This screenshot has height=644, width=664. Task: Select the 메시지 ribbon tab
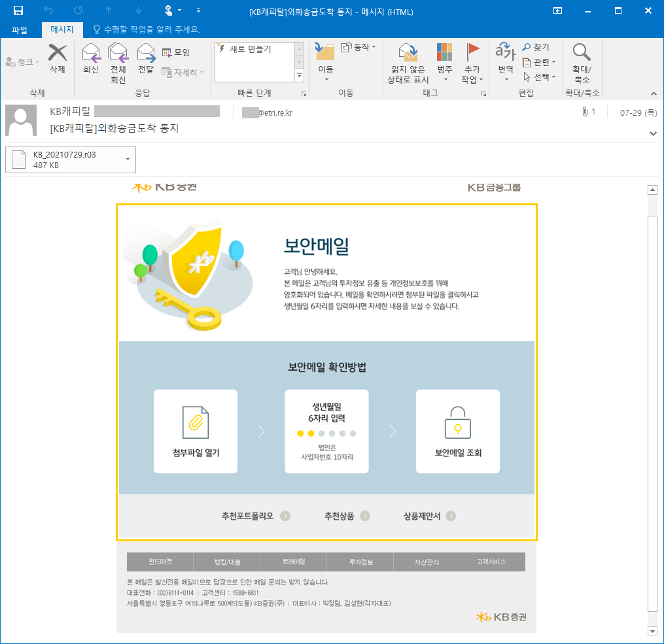(x=62, y=29)
